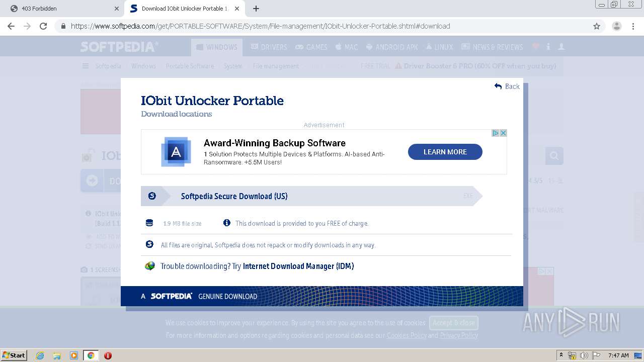Open the hamburger menu in the breadcrumb bar
The height and width of the screenshot is (362, 644).
(86, 66)
